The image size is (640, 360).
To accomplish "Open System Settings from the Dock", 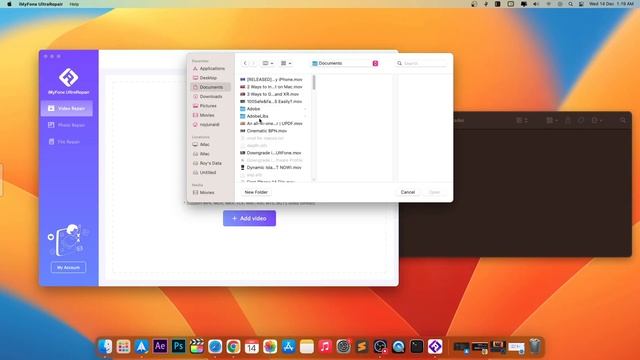I will [x=344, y=347].
